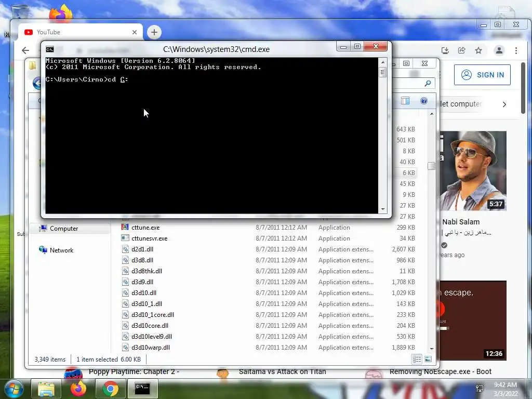This screenshot has height=399, width=532.
Task: Toggle the Explorer preview pane icon
Action: coord(405,101)
